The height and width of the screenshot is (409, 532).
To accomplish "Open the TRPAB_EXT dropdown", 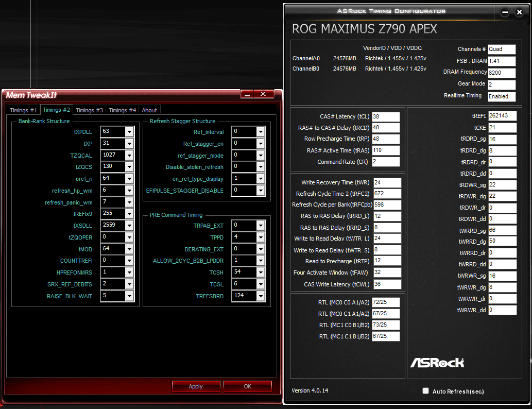I will (x=261, y=226).
